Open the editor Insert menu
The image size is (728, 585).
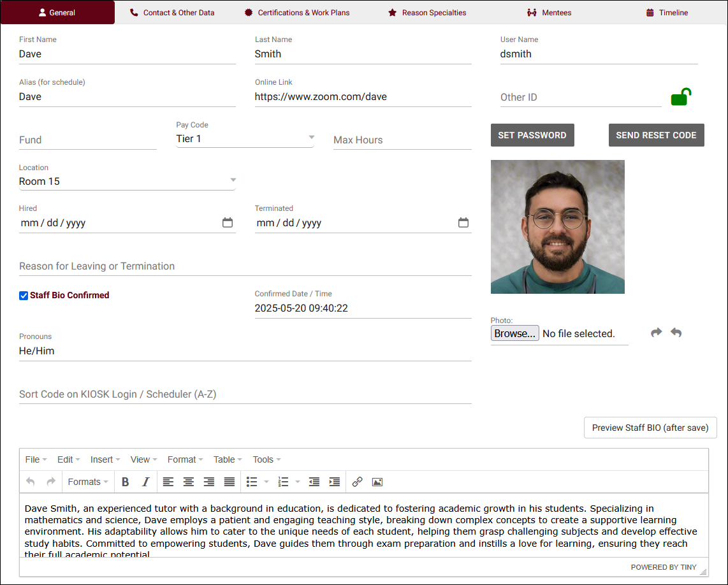tap(105, 459)
